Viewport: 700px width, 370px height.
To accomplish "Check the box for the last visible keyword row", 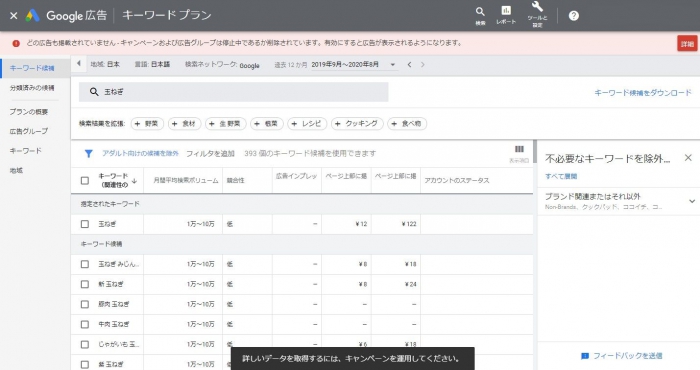I will click(85, 364).
